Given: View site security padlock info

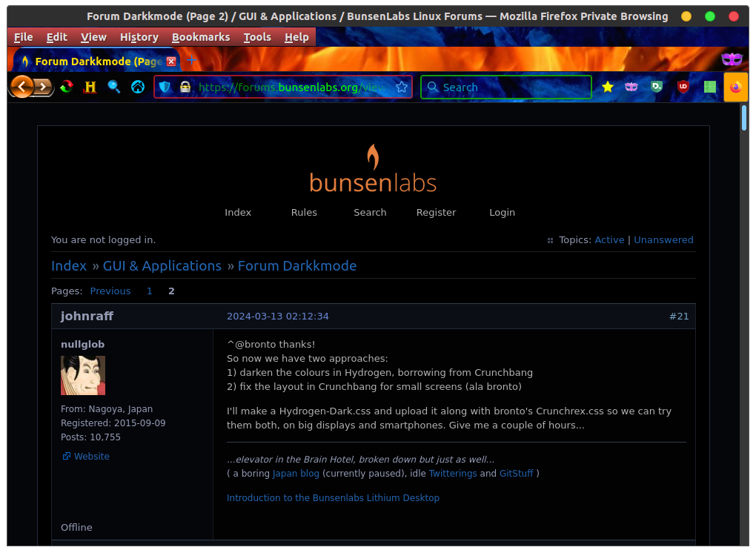Looking at the screenshot, I should point(185,87).
